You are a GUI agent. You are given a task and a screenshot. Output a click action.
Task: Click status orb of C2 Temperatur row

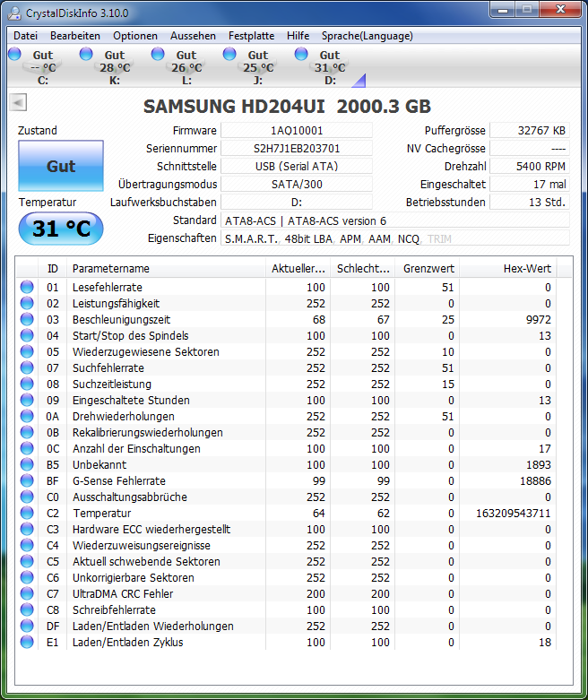click(27, 513)
